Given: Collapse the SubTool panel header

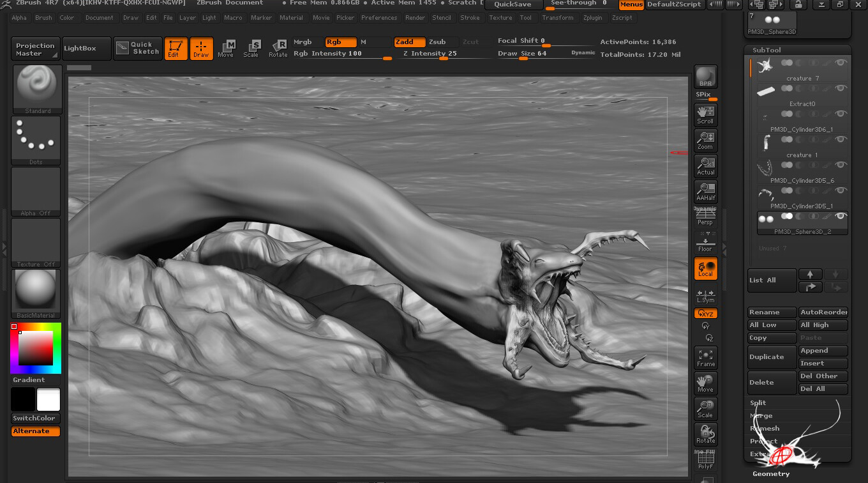Looking at the screenshot, I should (x=767, y=50).
